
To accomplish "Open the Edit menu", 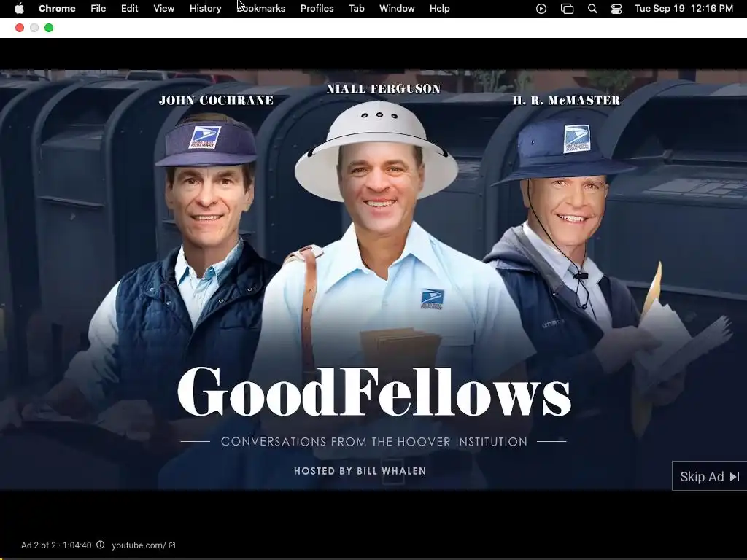I will point(129,9).
